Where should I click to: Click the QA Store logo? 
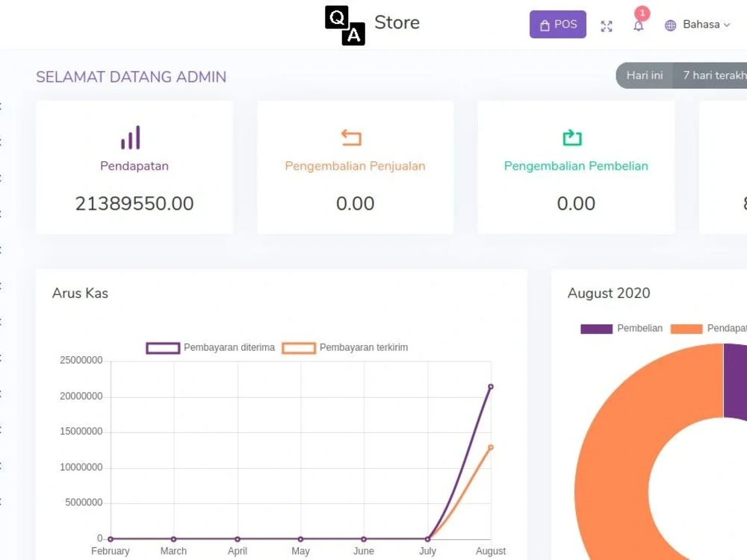point(344,23)
